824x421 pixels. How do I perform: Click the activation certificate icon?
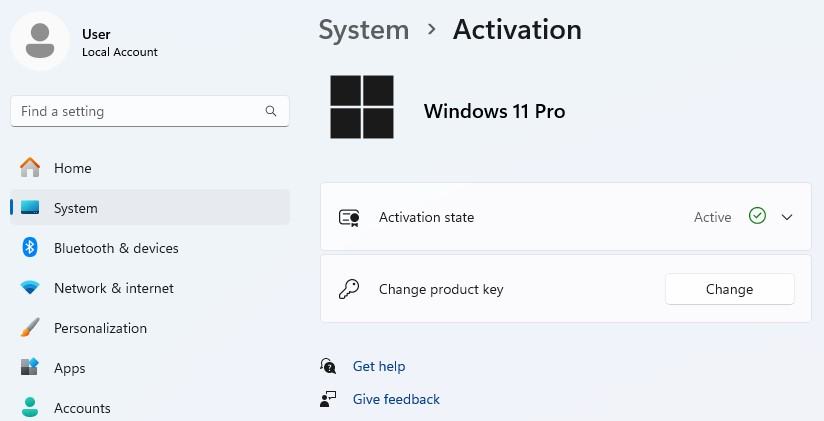(x=349, y=217)
